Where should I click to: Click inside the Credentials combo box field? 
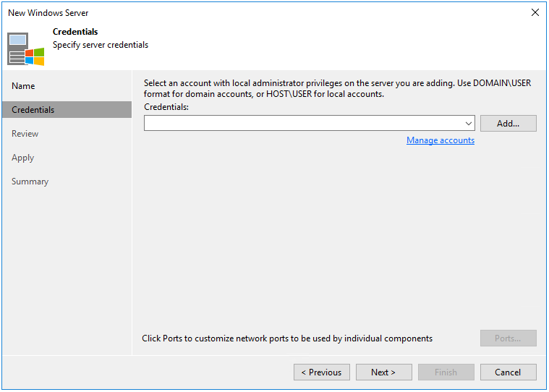(x=304, y=124)
